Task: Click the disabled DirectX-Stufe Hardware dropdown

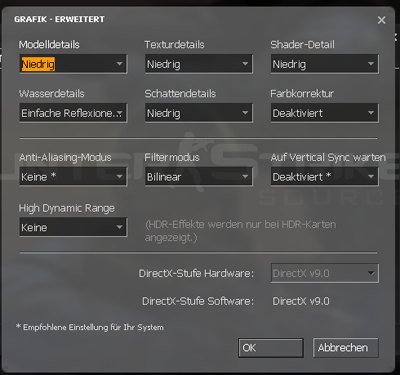Action: (325, 273)
